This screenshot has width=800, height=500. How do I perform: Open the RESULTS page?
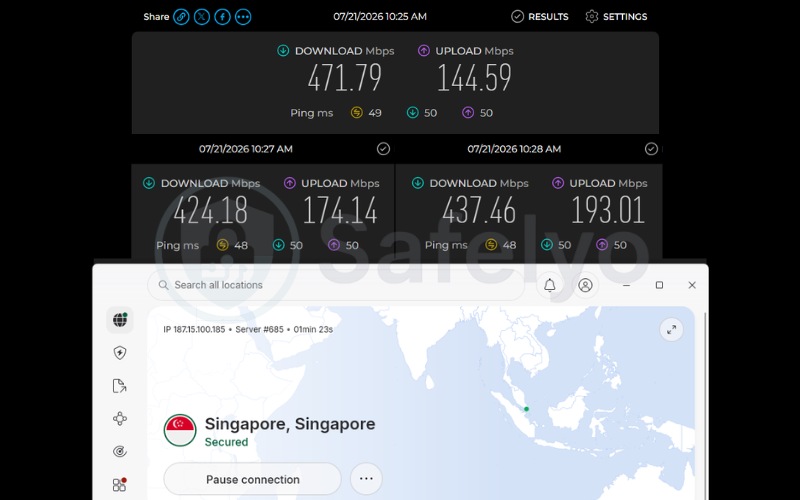click(x=540, y=17)
